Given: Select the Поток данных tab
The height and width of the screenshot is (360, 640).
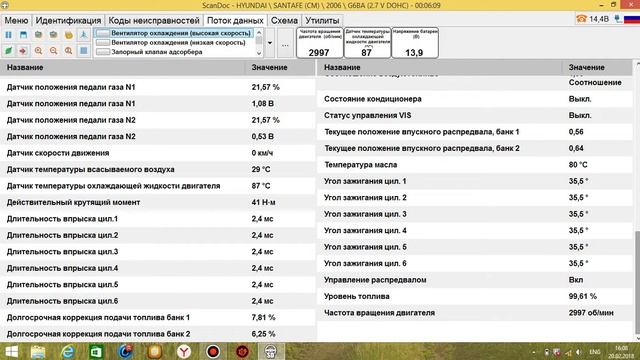Looking at the screenshot, I should 235,20.
